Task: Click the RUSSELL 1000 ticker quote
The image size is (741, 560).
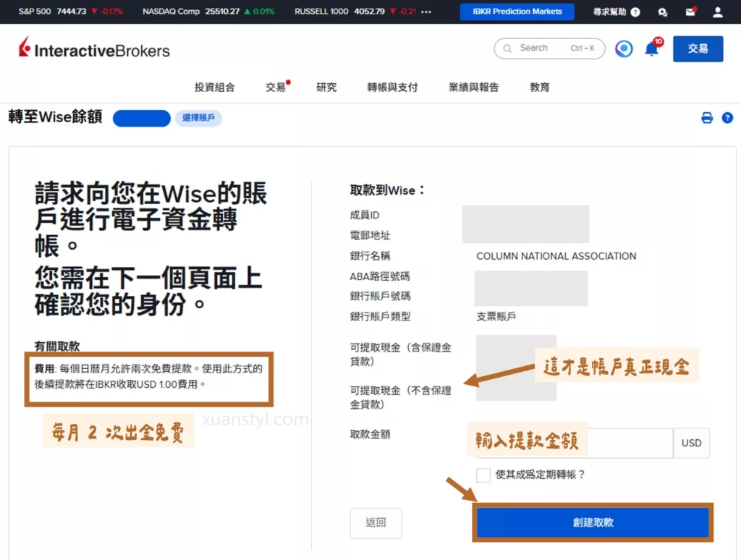Action: coord(355,12)
